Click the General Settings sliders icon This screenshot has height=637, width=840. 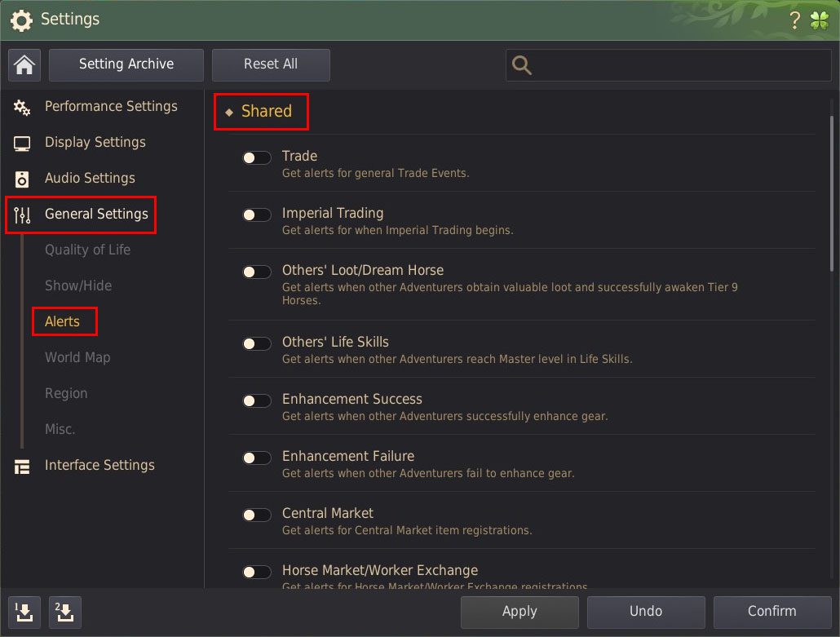pos(22,215)
